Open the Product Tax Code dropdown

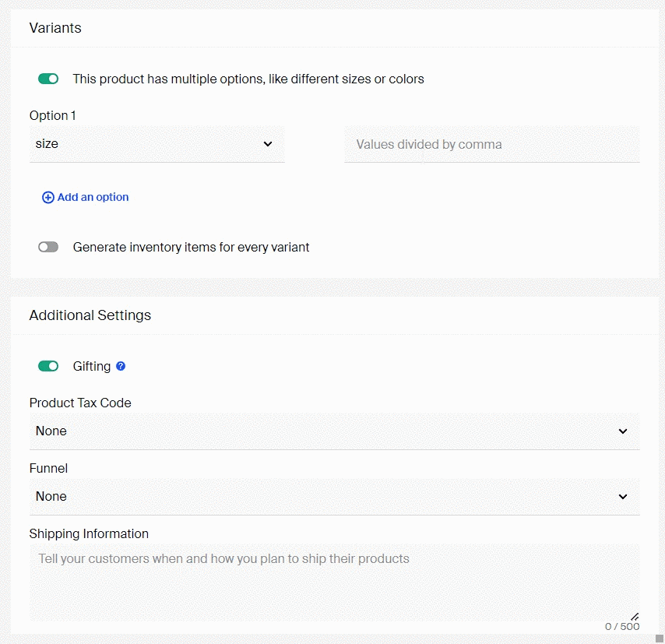tap(334, 431)
